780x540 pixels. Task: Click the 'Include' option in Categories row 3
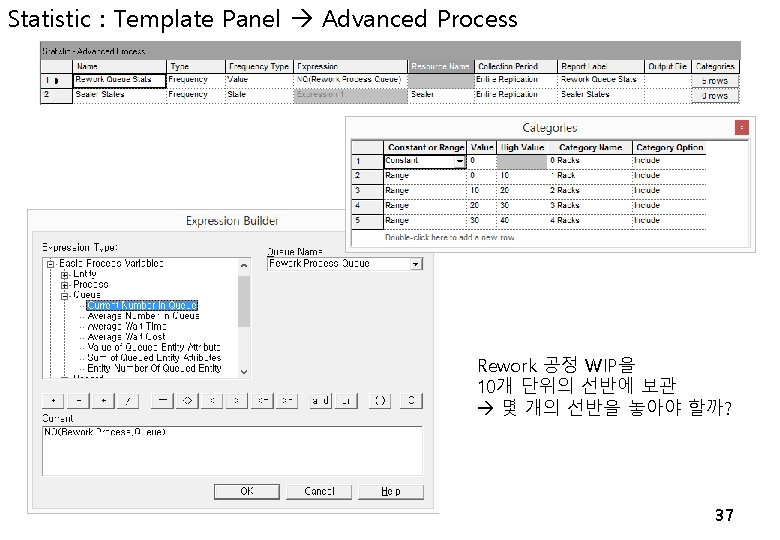point(669,191)
